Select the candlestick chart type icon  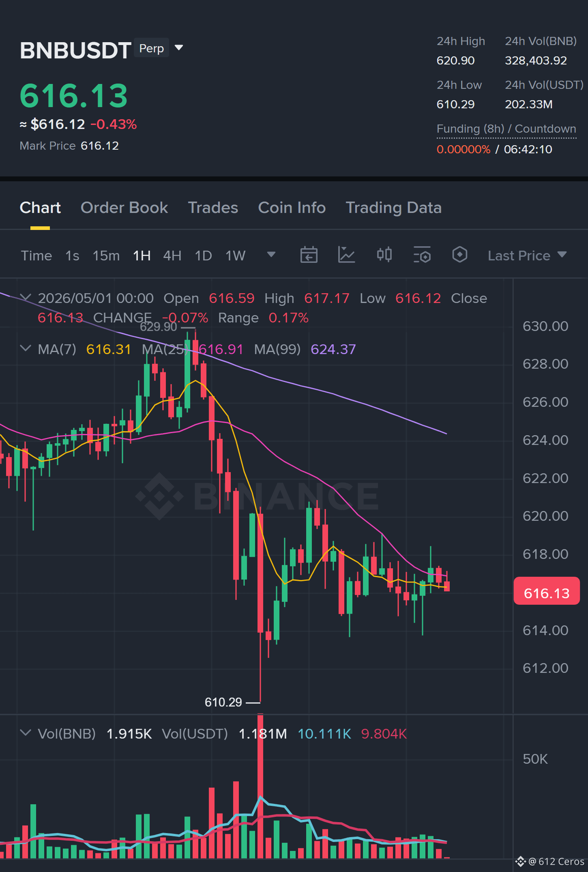tap(384, 255)
